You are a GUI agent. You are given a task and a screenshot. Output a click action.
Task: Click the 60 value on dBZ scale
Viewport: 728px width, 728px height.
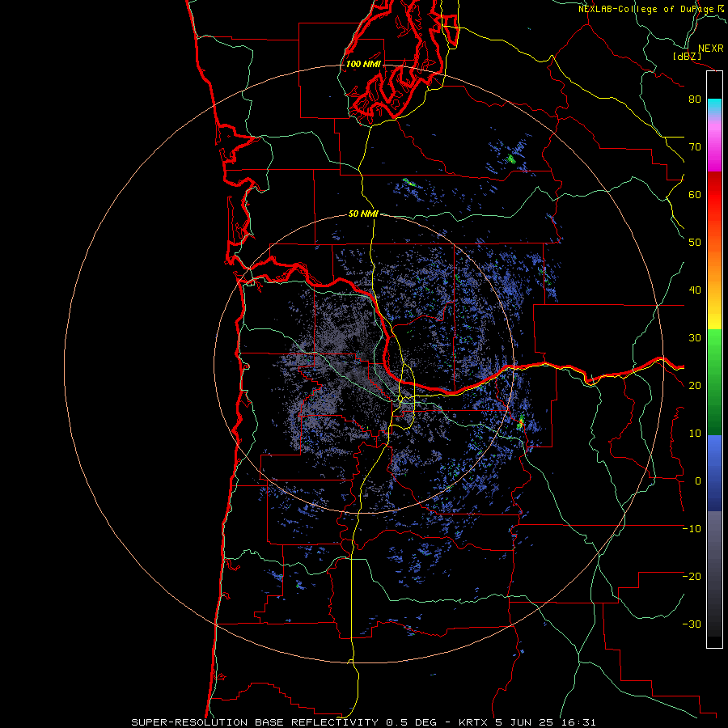(695, 194)
